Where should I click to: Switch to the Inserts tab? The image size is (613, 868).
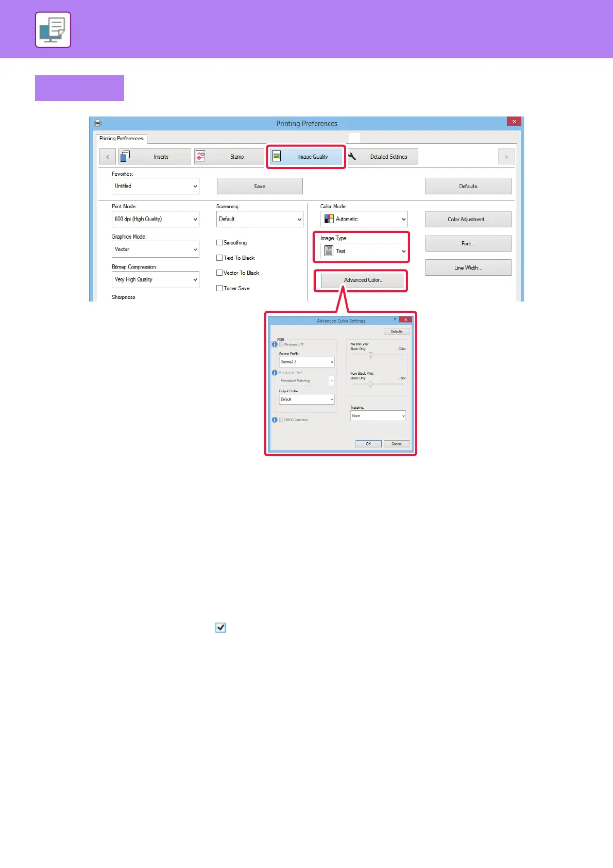[155, 157]
